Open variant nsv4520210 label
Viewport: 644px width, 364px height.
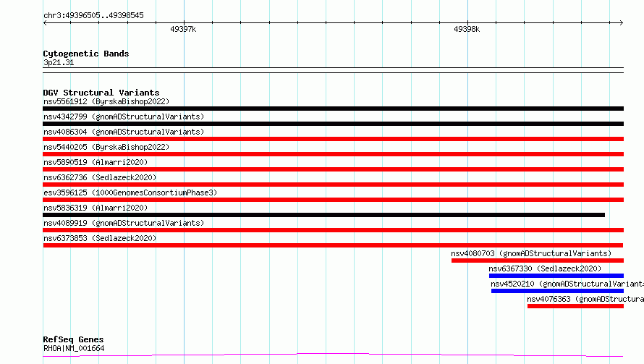[x=567, y=284]
